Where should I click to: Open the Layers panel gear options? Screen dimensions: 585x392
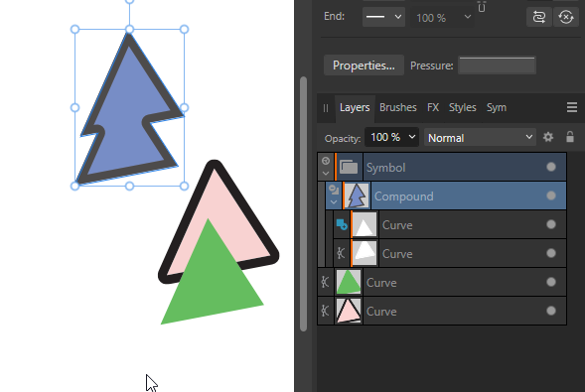(x=548, y=137)
